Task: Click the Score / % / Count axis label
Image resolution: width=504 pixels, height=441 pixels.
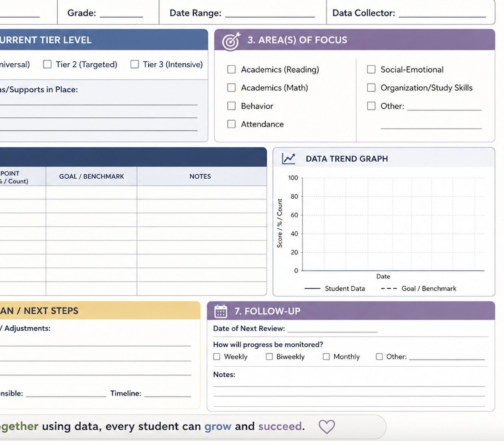Action: pos(280,223)
